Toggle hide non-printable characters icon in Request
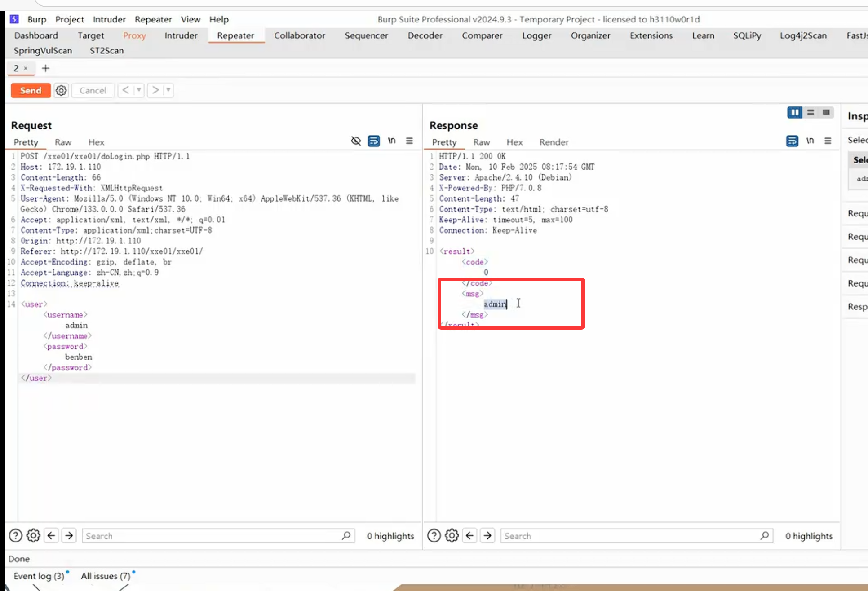The image size is (868, 591). click(x=356, y=141)
